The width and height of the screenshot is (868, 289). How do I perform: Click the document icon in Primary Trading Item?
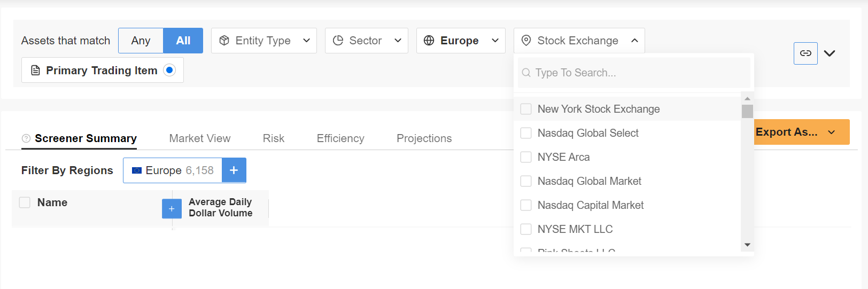(35, 71)
